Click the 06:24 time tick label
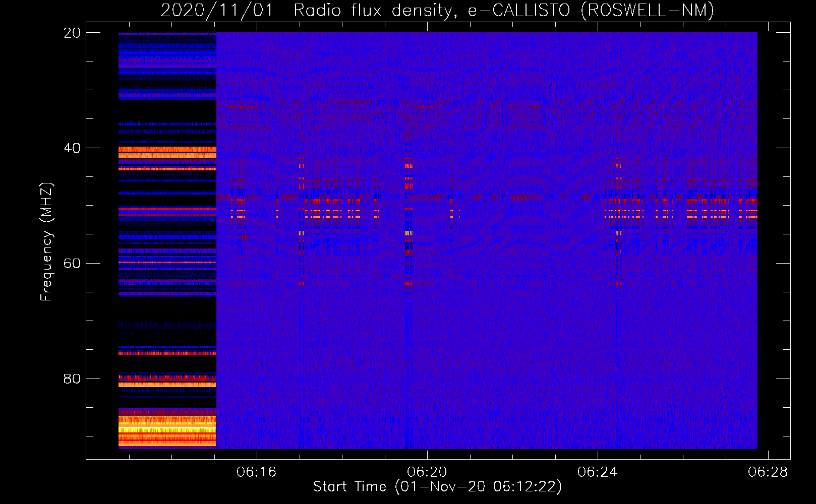The width and height of the screenshot is (816, 504). tap(598, 472)
